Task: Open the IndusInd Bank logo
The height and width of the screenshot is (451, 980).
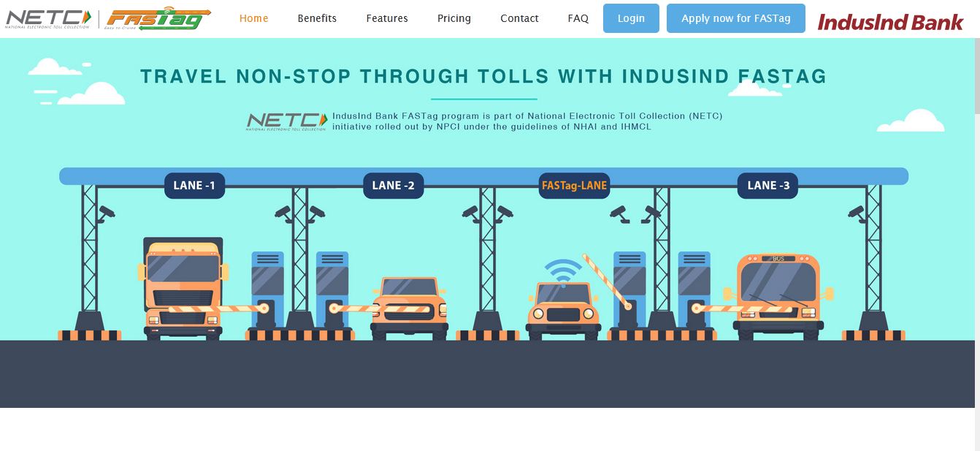Action: (890, 21)
